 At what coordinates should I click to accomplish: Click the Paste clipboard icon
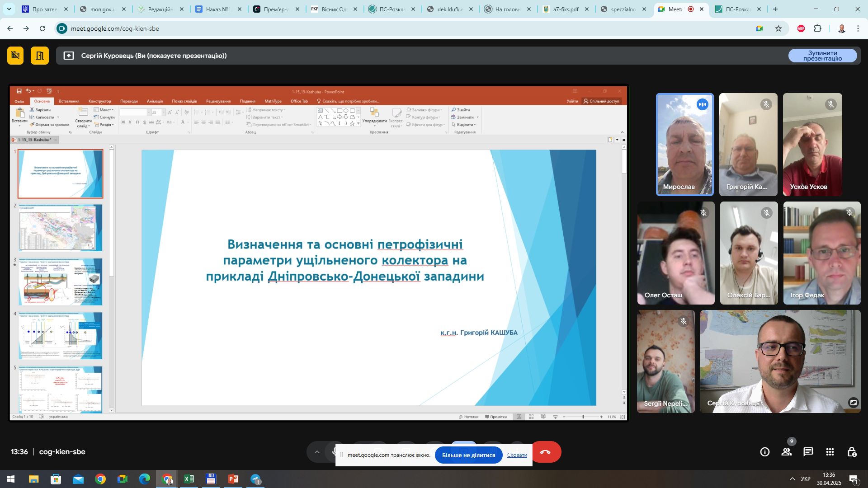tap(20, 113)
